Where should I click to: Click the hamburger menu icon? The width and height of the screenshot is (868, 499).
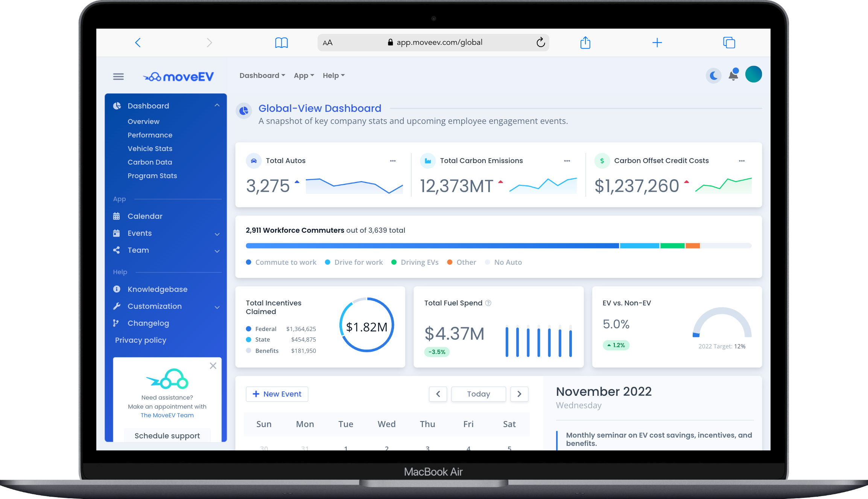point(118,76)
